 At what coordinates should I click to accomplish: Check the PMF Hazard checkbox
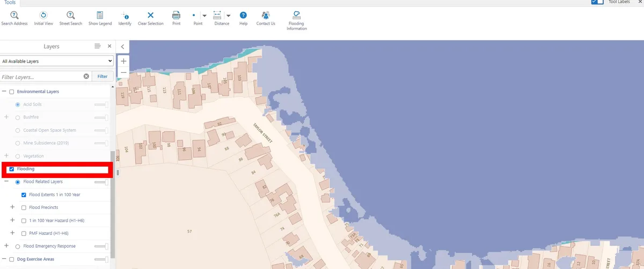pos(24,233)
